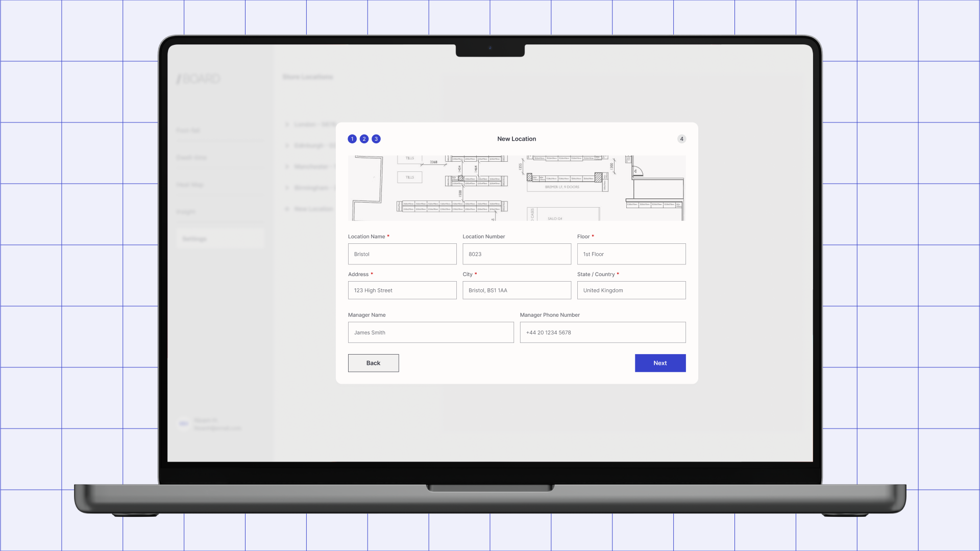Focus the Location Name field containing Bristol
Image resolution: width=980 pixels, height=551 pixels.
coord(402,254)
